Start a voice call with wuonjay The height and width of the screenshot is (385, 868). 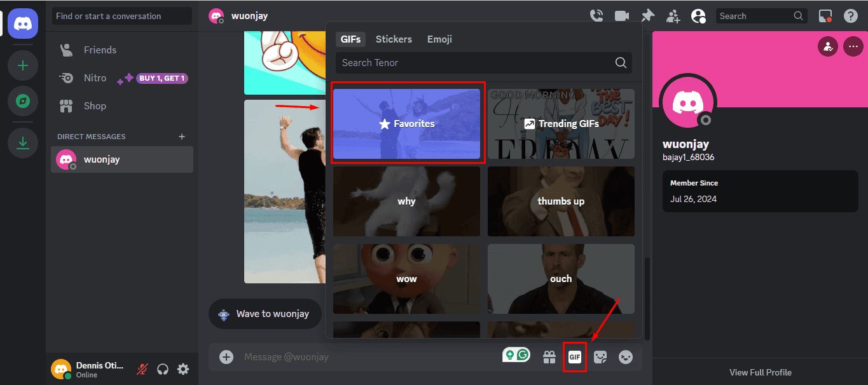click(x=596, y=16)
